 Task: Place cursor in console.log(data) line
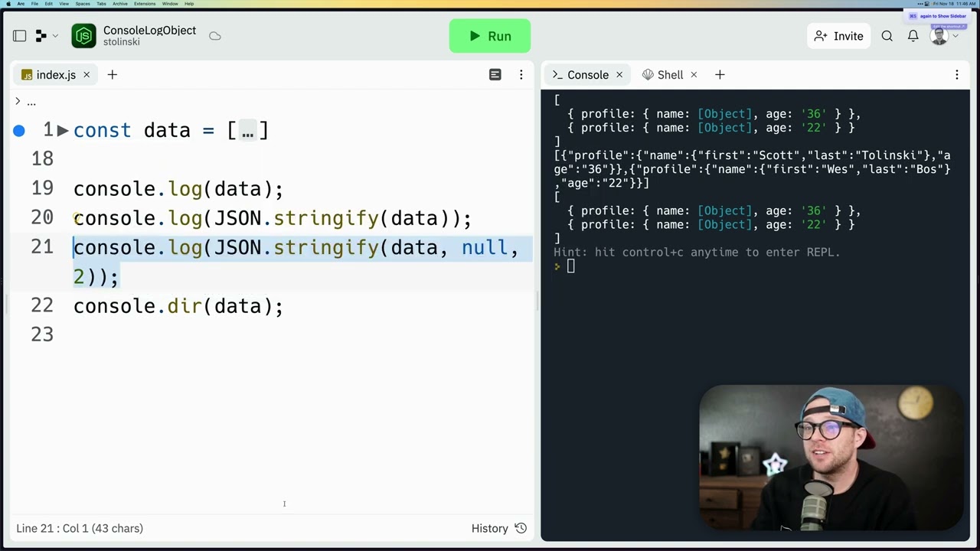click(178, 189)
